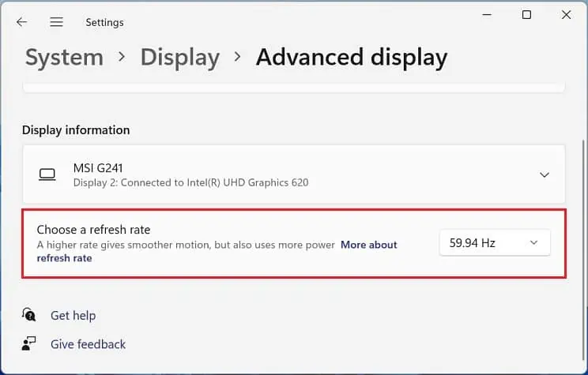Open the Give feedback link text
588x375 pixels.
[x=88, y=344]
